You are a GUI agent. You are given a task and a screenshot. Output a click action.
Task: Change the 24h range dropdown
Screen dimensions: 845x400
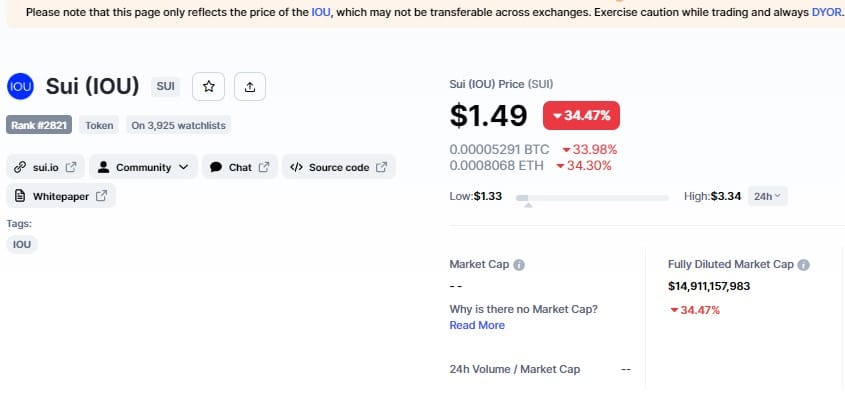click(767, 196)
